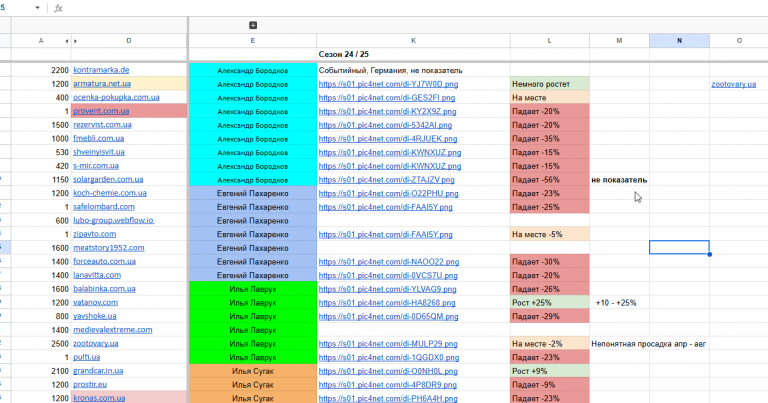Click the 2500 value in zootovary.ua row
768x403 pixels.
60,344
